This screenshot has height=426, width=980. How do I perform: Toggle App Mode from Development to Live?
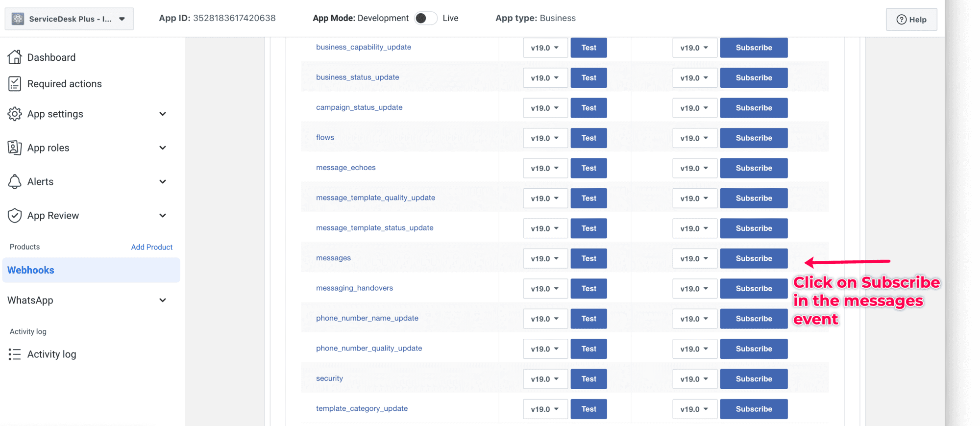coord(425,18)
